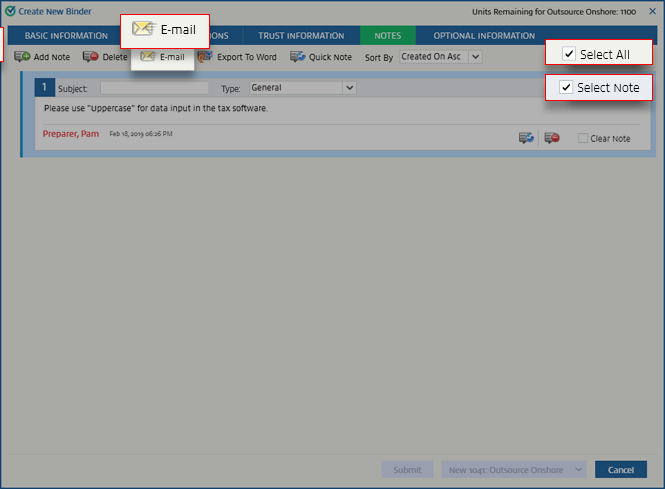
Task: Click the note text about Uppercase data input
Action: 156,108
